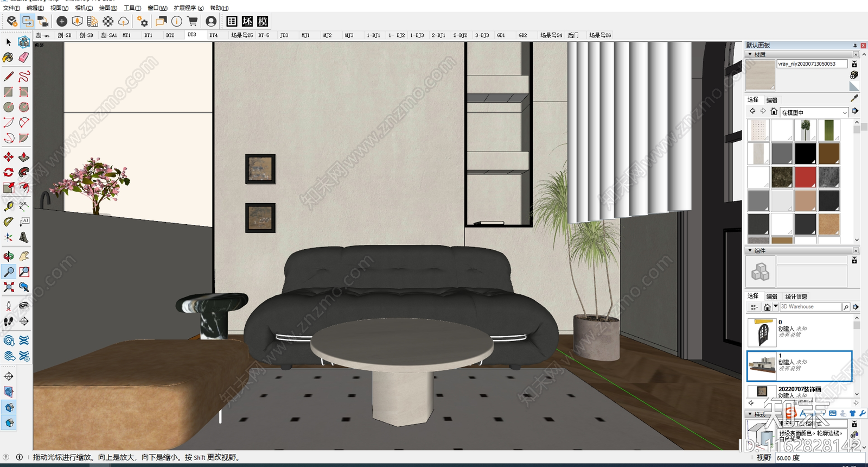Select the Walk footprints tool
The width and height of the screenshot is (868, 467).
point(8,321)
